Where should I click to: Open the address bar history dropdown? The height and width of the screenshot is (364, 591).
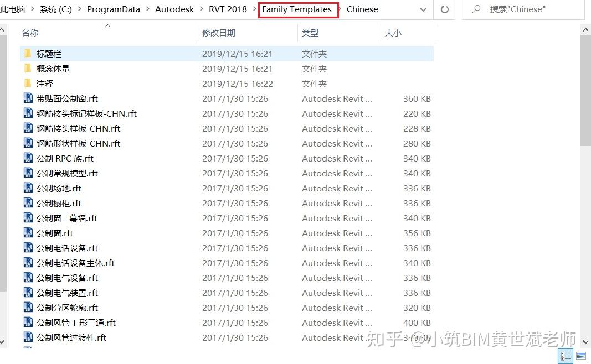pos(423,10)
